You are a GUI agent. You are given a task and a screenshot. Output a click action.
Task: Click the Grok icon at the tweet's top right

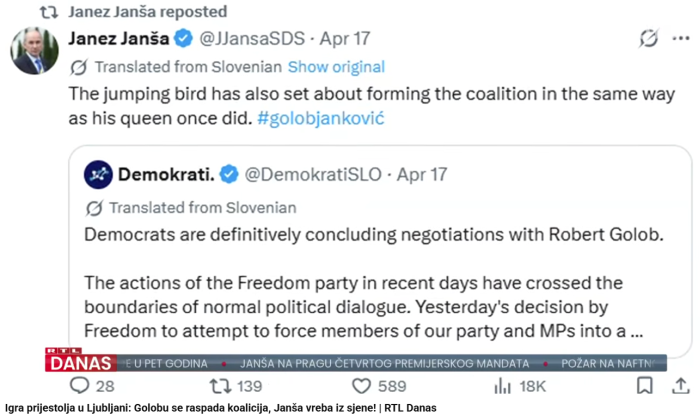[x=649, y=39]
